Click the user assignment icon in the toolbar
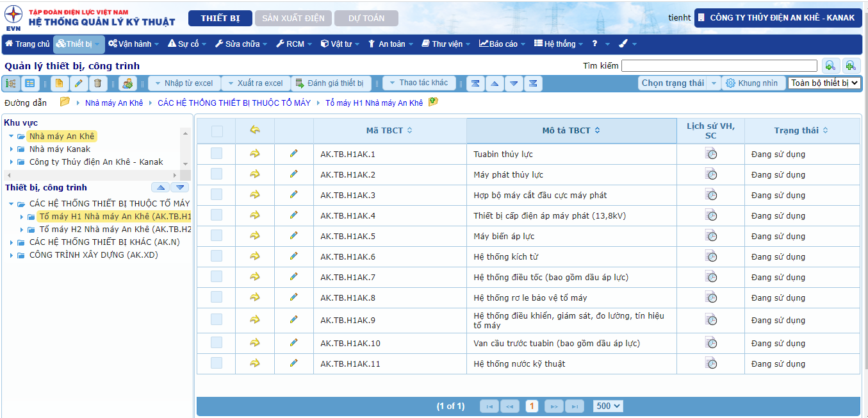Screen dimensions: 868x418 pyautogui.click(x=127, y=83)
